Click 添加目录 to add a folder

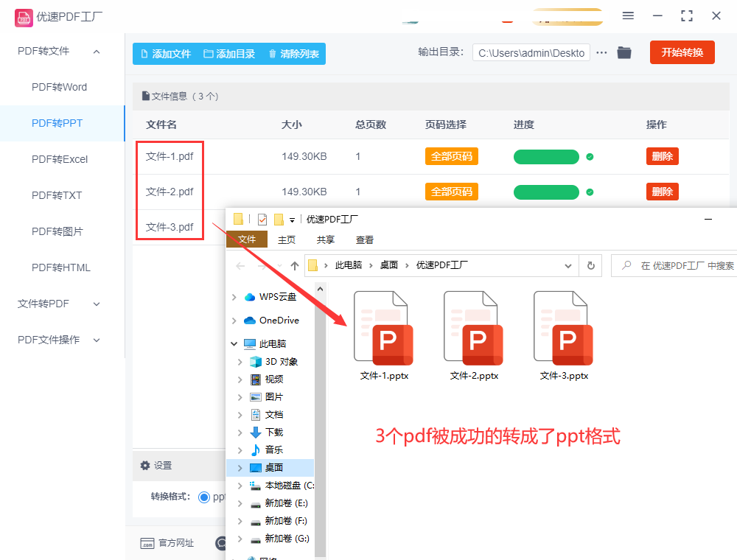(x=229, y=54)
